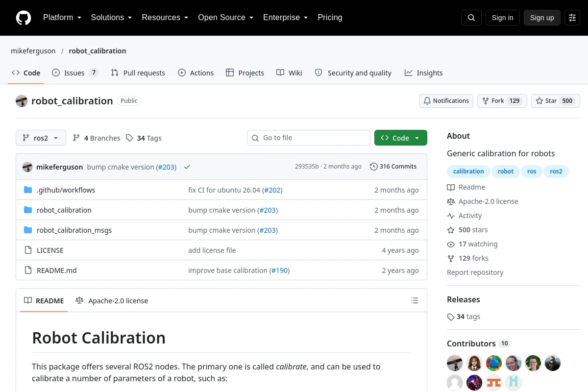Viewport: 588px width, 392px height.
Task: Expand the Enterprise menu
Action: coord(285,18)
